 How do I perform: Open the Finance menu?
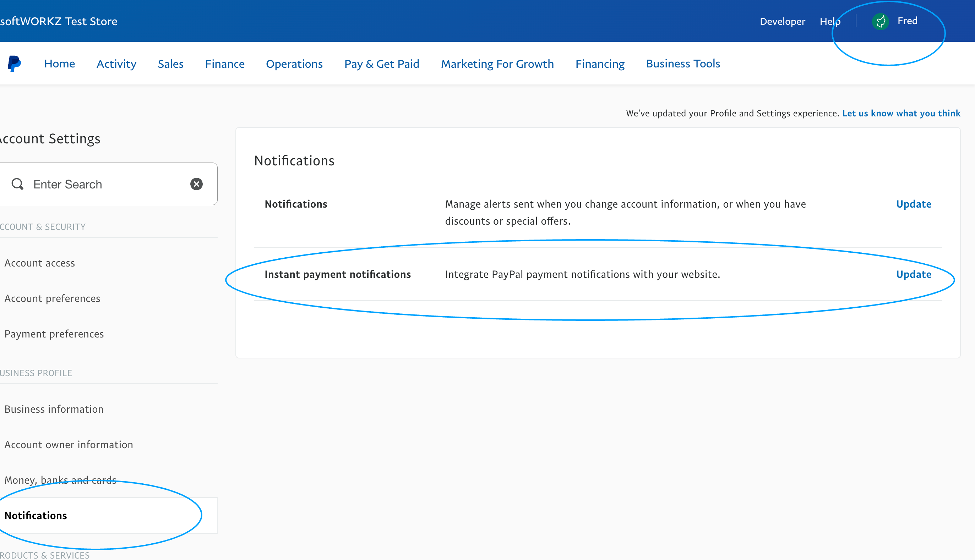[x=225, y=64]
